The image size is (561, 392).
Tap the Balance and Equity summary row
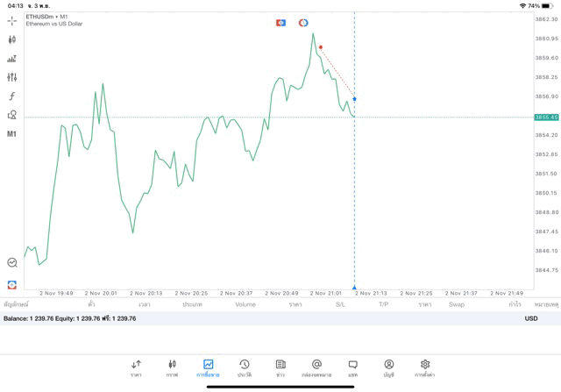[70, 318]
